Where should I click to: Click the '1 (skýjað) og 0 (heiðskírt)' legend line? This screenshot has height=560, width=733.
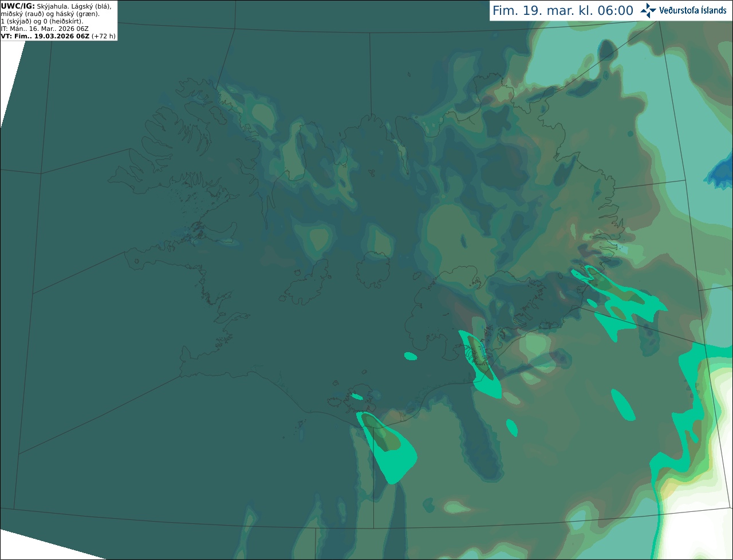(42, 21)
